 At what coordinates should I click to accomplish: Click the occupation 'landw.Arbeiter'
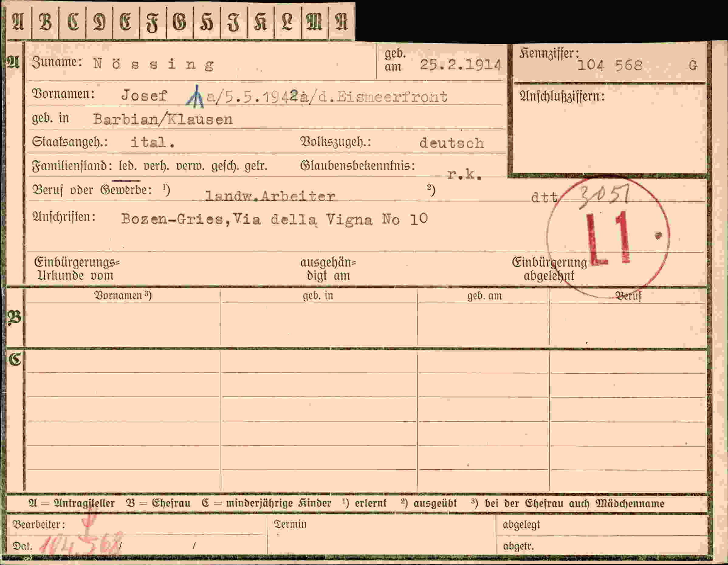pyautogui.click(x=270, y=196)
